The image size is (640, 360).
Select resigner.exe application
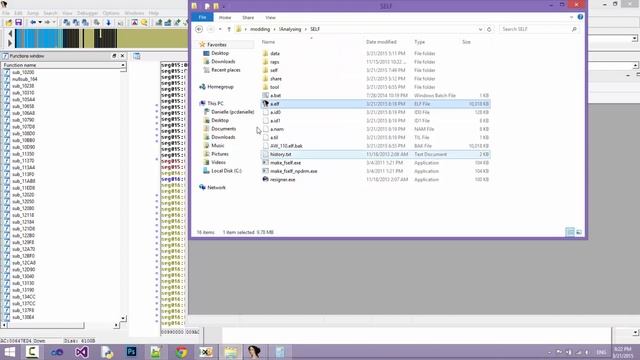pos(282,180)
